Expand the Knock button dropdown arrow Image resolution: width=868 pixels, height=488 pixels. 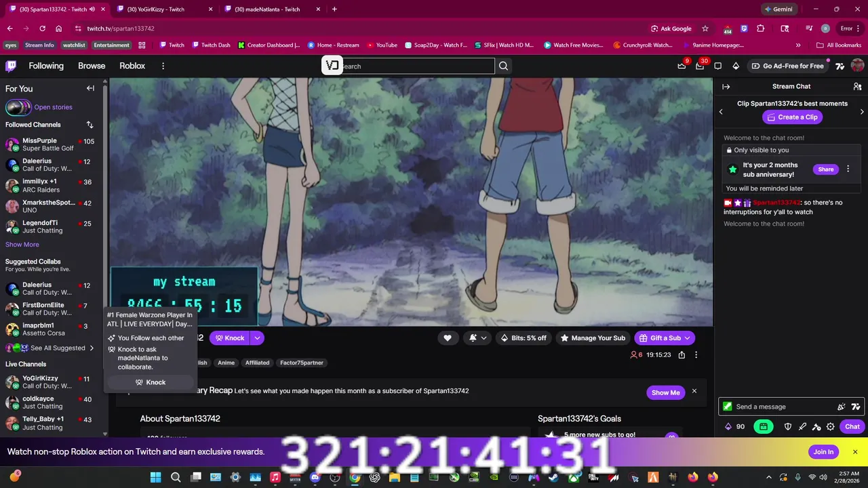tap(257, 338)
